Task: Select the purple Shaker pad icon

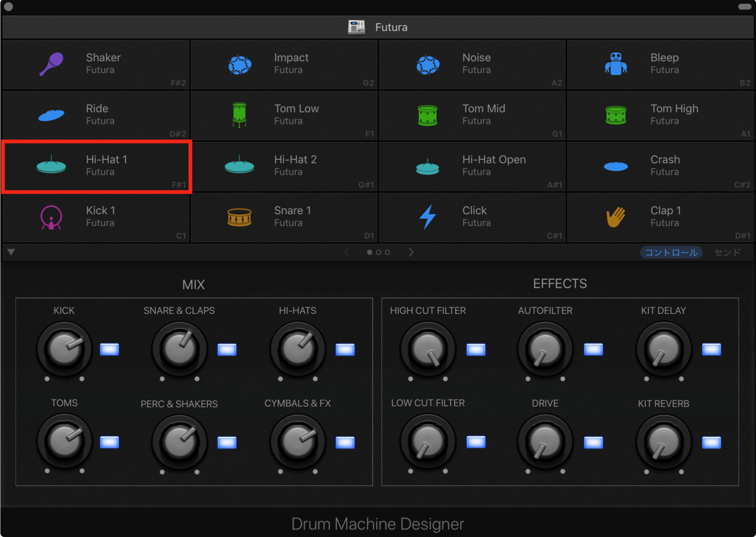Action: (51, 64)
